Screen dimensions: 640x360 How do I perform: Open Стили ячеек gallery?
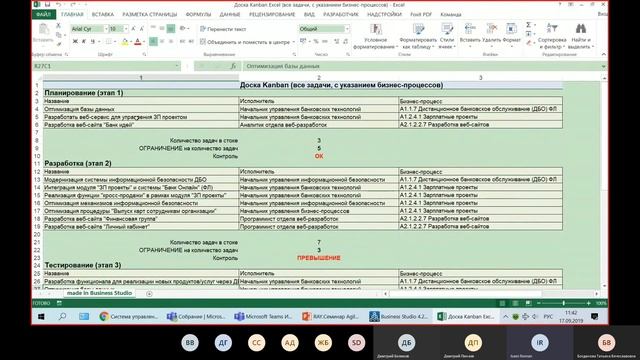(447, 36)
